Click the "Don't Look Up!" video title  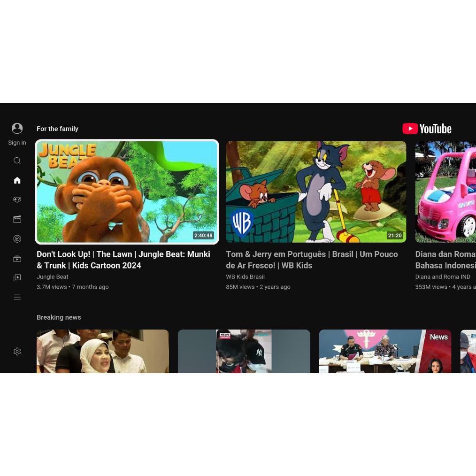[x=123, y=260]
